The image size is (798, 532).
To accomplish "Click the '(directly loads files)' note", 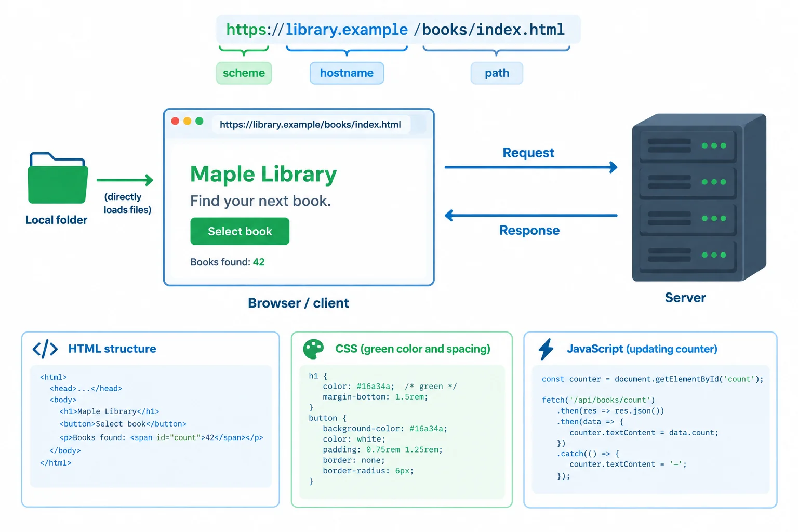I will [x=127, y=203].
